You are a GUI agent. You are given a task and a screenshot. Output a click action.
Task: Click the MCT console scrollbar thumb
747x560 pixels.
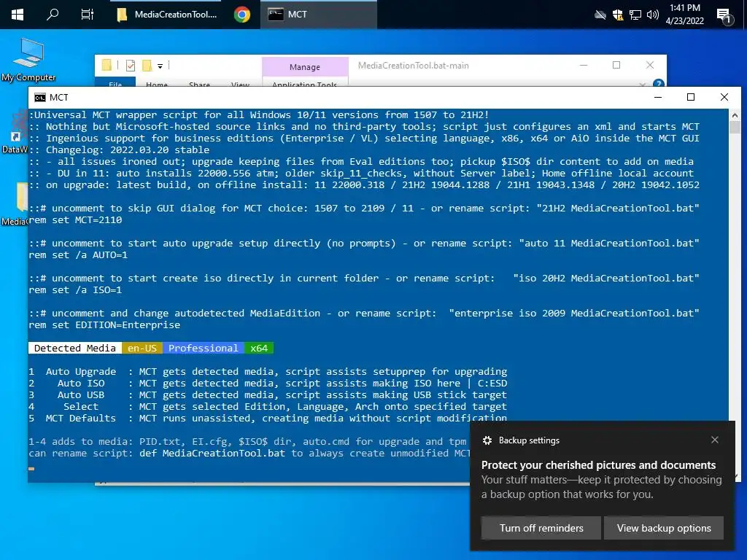coord(735,128)
